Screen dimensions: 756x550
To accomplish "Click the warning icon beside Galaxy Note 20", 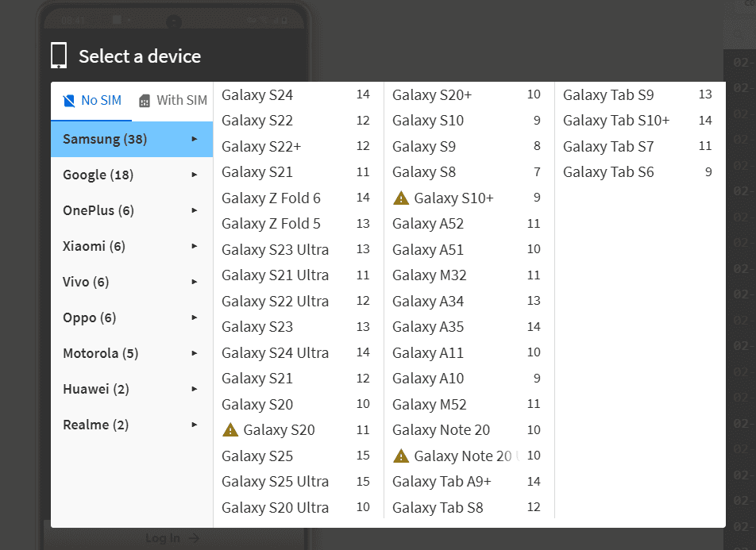I will [x=401, y=456].
